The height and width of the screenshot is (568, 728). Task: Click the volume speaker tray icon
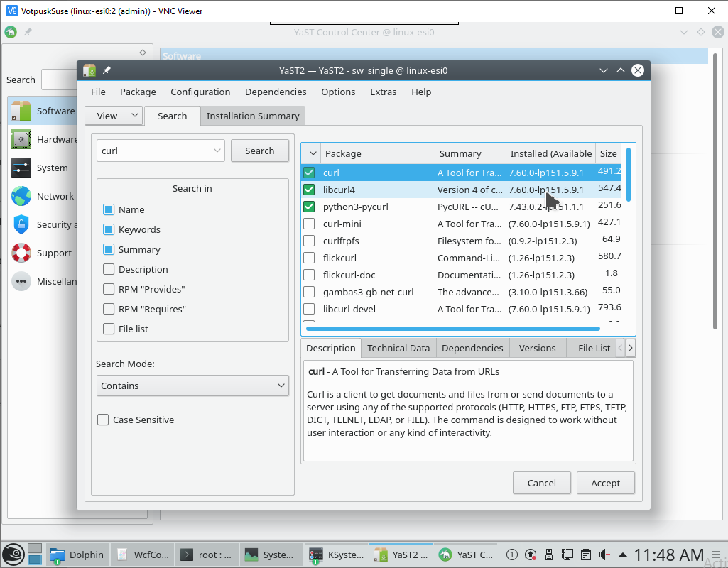click(x=604, y=555)
